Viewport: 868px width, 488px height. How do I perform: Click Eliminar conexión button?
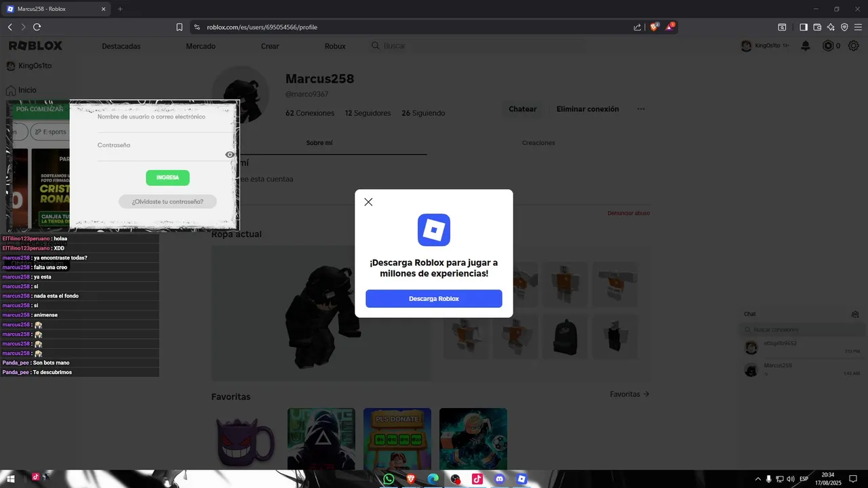tap(588, 109)
